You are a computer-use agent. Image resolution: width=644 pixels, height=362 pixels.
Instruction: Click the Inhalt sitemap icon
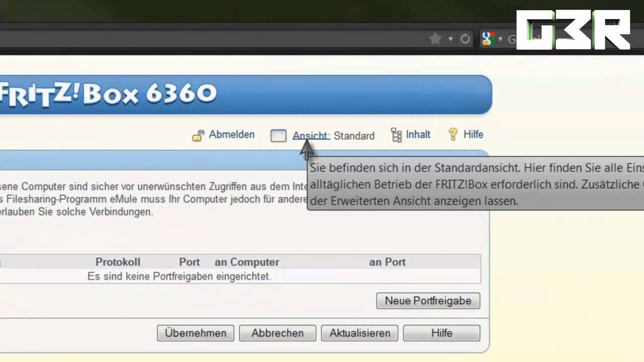[x=396, y=135]
